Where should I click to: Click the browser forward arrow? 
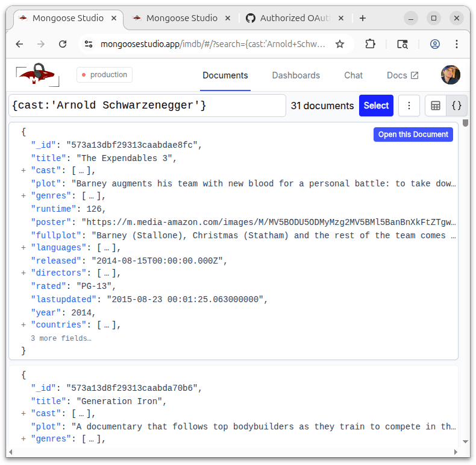[x=41, y=44]
